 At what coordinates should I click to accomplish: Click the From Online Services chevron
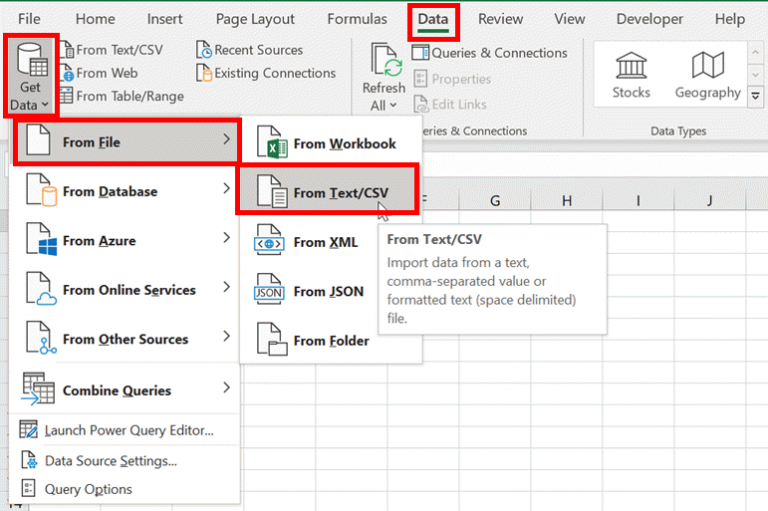pos(226,287)
